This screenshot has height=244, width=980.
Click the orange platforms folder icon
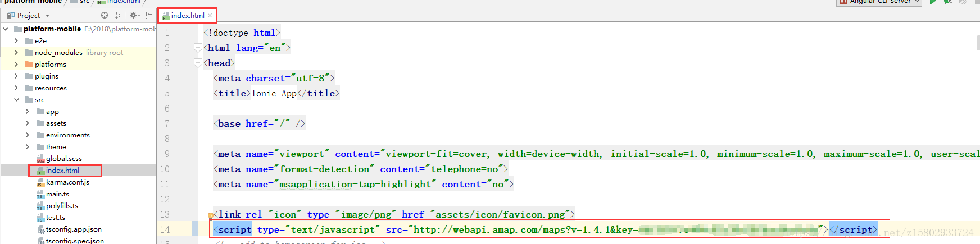point(29,64)
